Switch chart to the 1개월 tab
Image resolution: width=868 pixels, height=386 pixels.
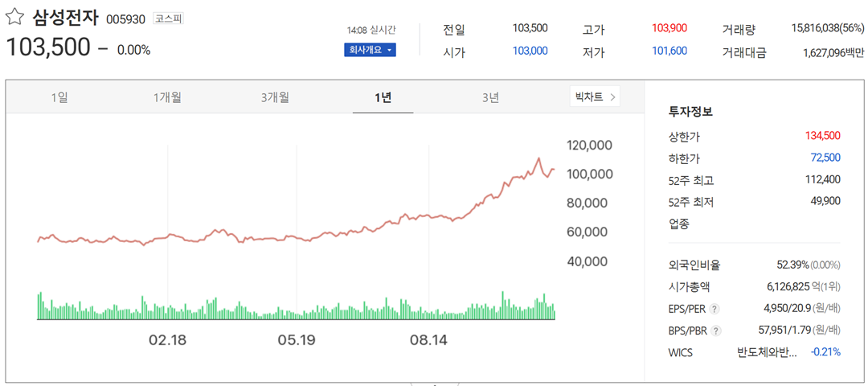[167, 98]
